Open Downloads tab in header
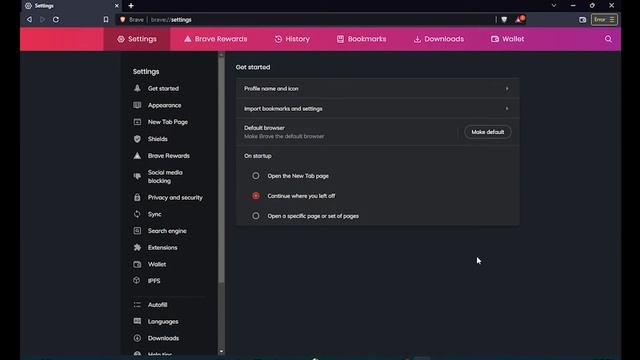 439,39
